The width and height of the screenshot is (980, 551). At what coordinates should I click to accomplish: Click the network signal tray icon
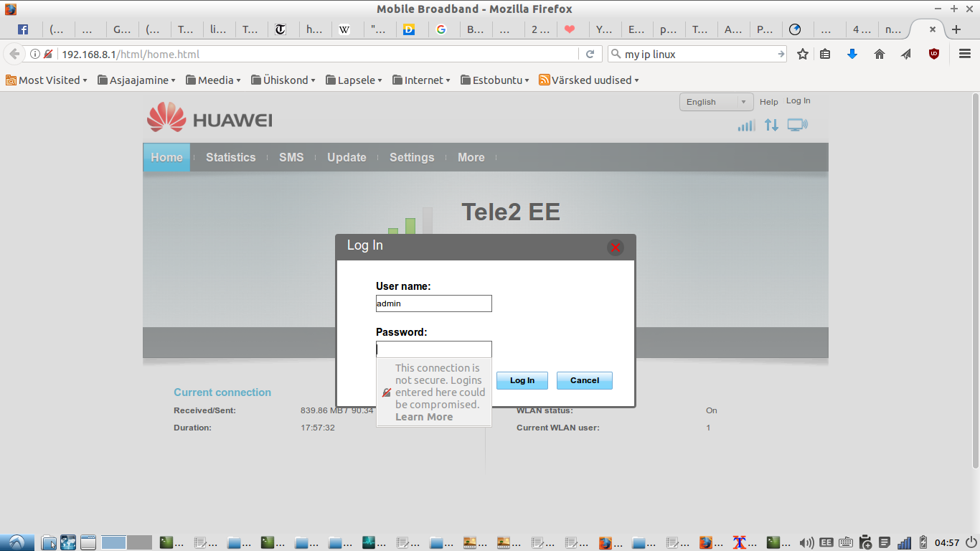(x=905, y=542)
